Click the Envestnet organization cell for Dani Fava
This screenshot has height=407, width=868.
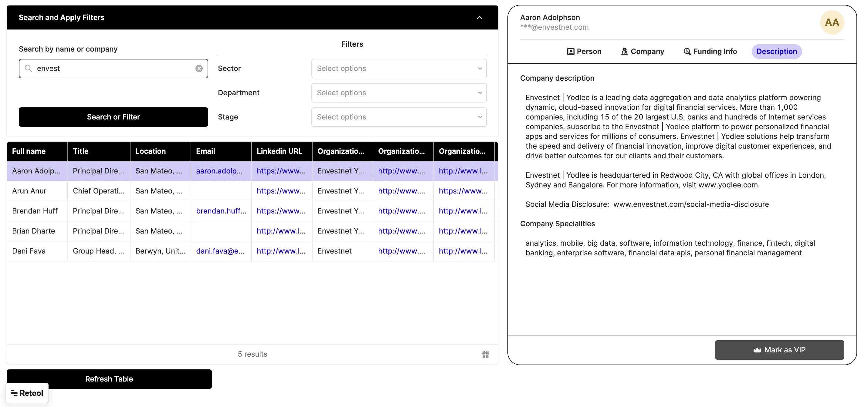[x=342, y=251]
